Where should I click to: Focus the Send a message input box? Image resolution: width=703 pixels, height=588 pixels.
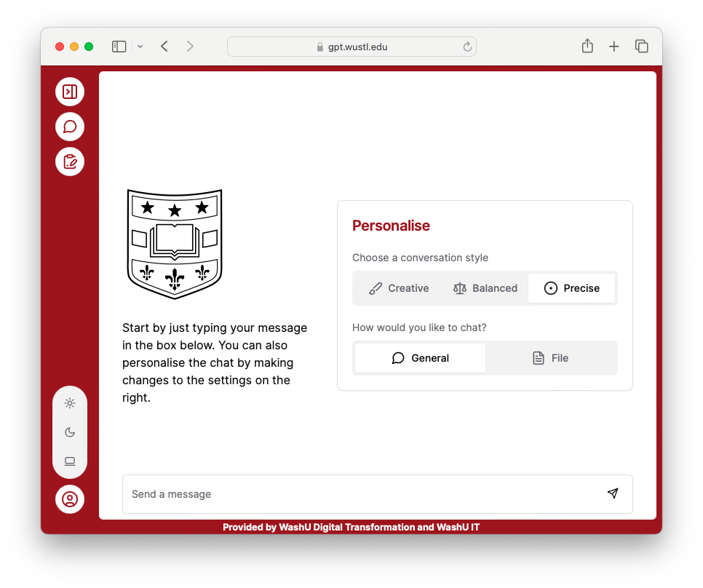(378, 494)
